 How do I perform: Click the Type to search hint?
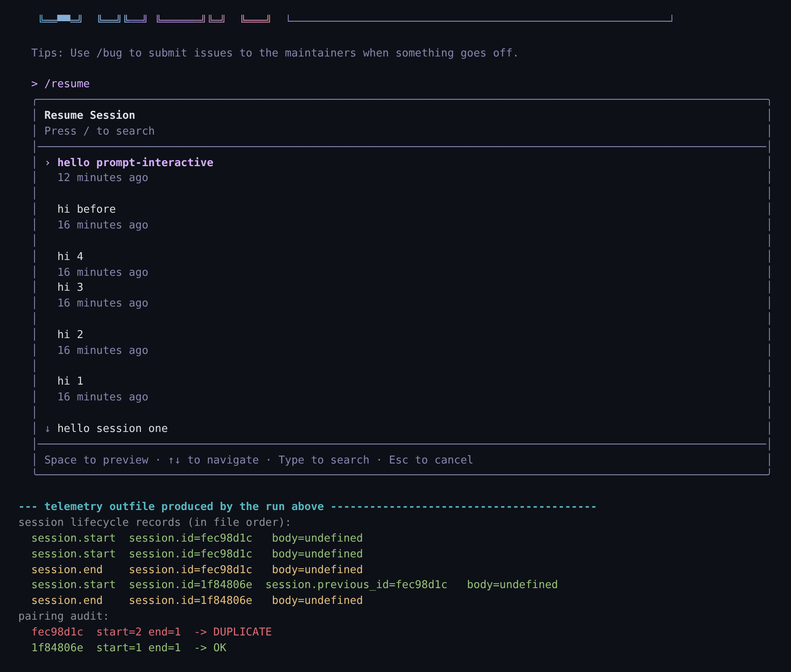tap(324, 460)
